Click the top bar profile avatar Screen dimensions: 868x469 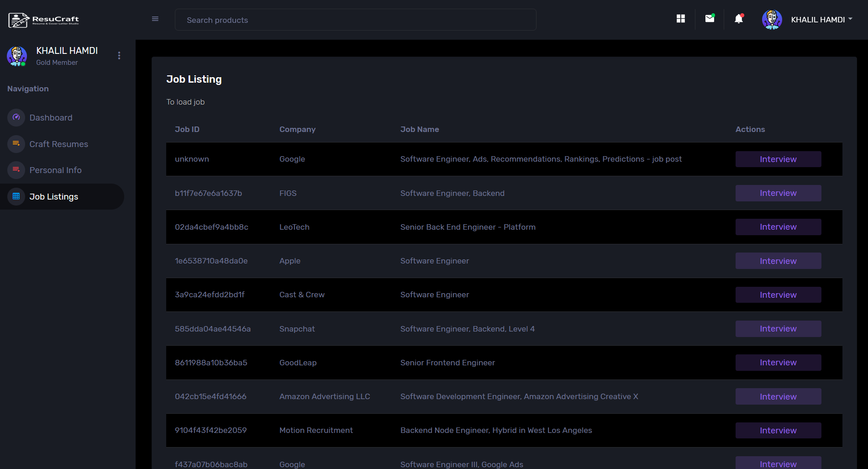(x=772, y=20)
